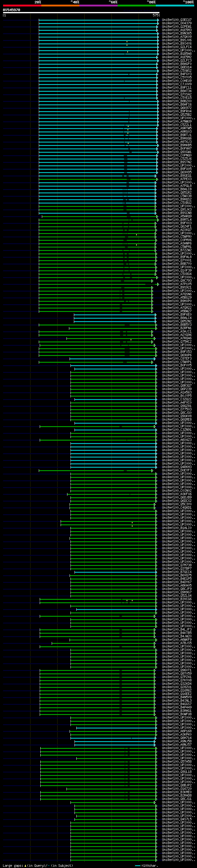197x868 pixels.
Task: Click label UniRef100_A3ANP6
Action: [176, 243]
